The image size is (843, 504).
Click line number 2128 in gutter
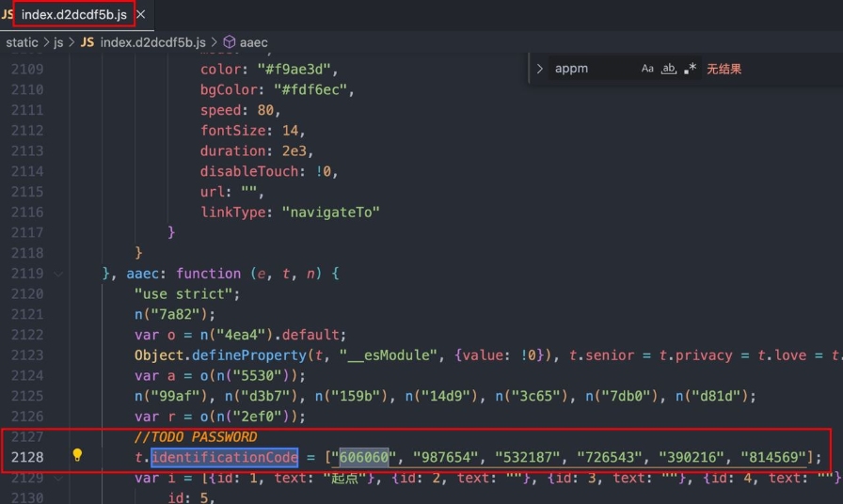26,458
